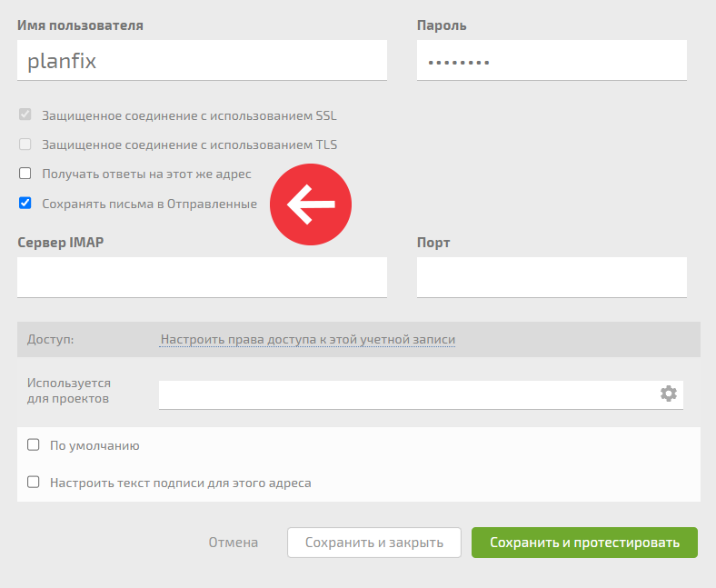716x588 pixels.
Task: Click label 'Защищенное соединение с использованием TLS'
Action: click(x=190, y=145)
